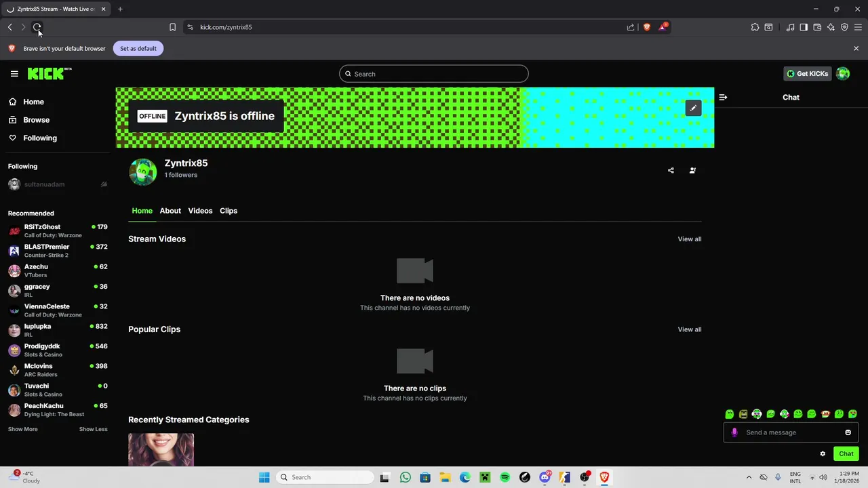
Task: Set Brave as default browser
Action: (138, 49)
